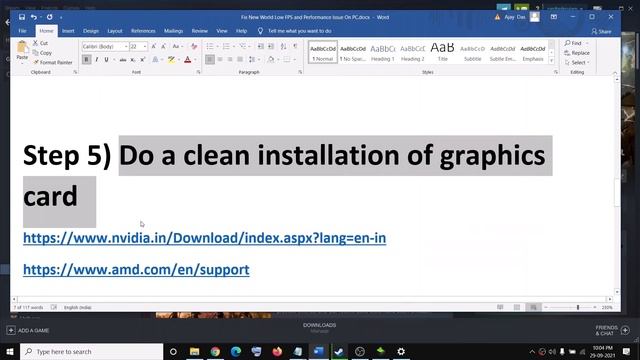Viewport: 640px width, 360px height.
Task: Align text right
Action: [x=230, y=60]
